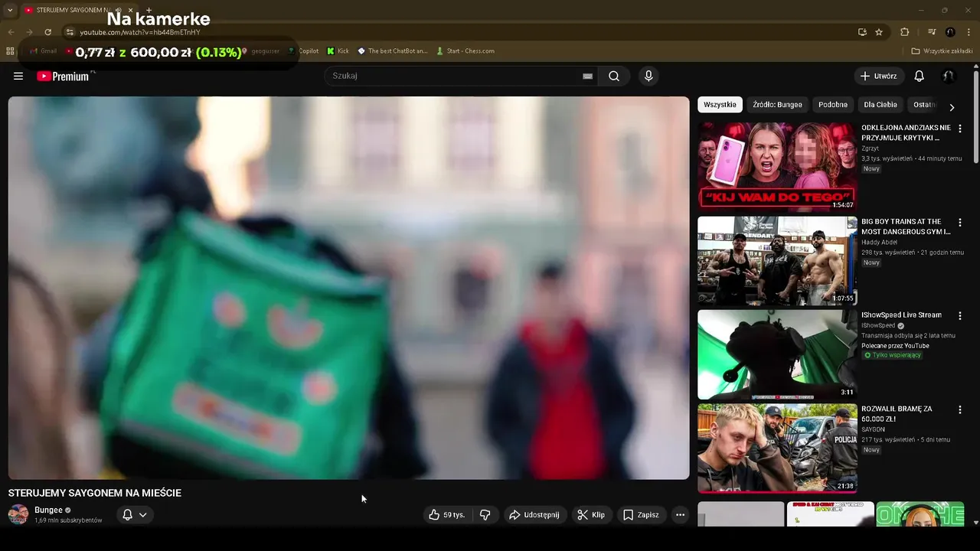
Task: Go to YouTube Premium home logo
Action: 63,77
